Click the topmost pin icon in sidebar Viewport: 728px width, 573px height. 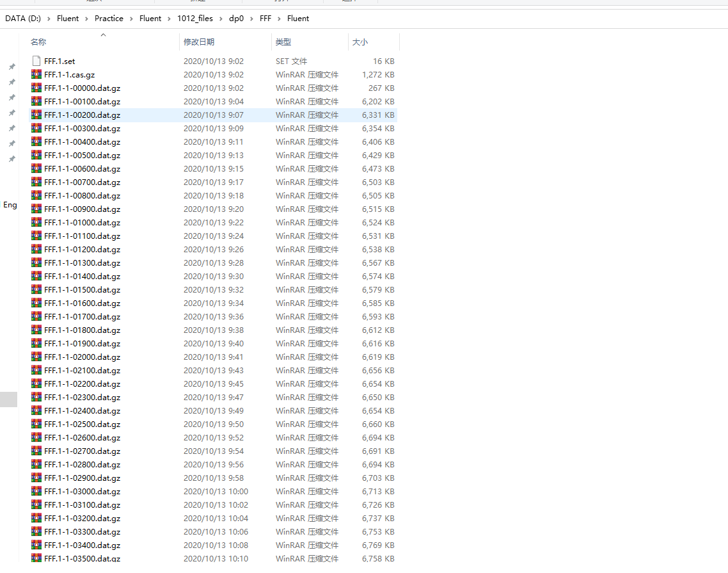[12, 67]
